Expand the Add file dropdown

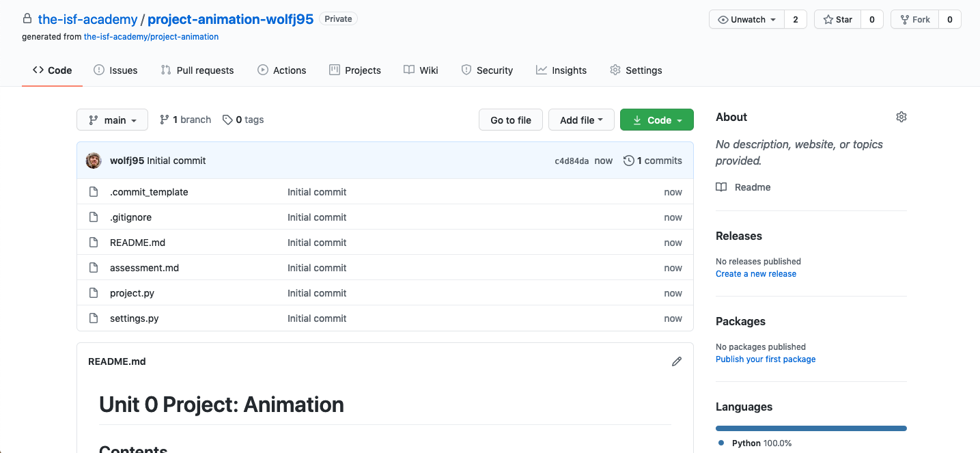click(x=581, y=120)
